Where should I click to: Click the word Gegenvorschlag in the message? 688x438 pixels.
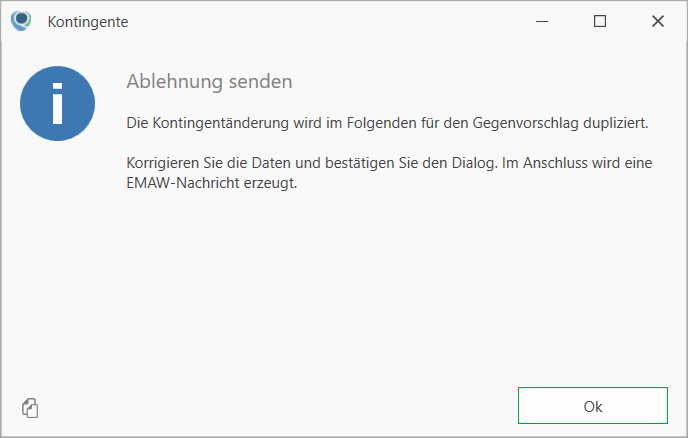point(526,123)
